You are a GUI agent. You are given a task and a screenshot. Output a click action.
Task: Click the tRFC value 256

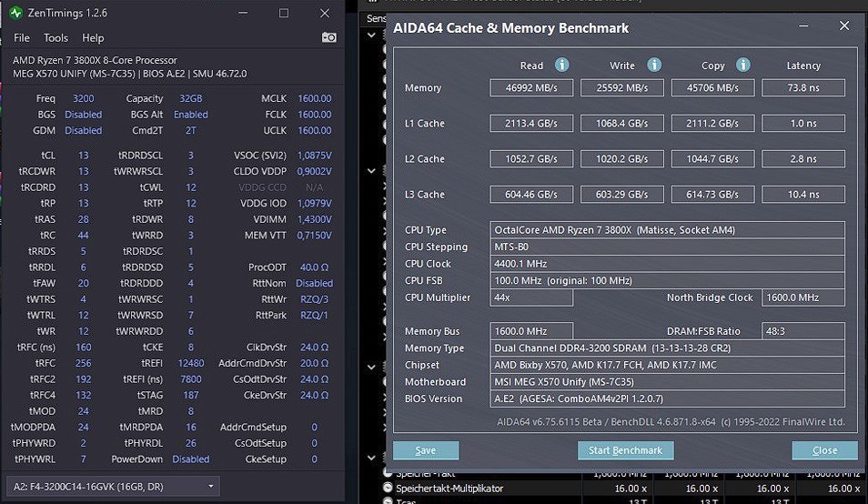coord(83,364)
